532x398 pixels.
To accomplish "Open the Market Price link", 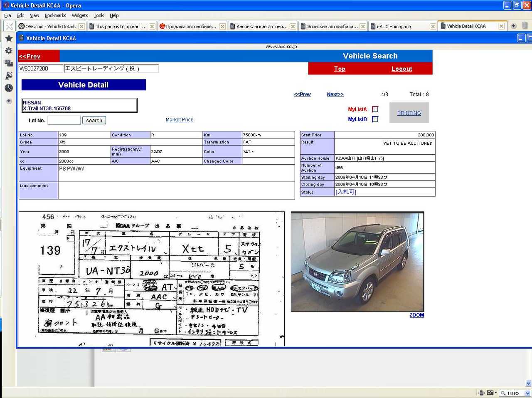I will point(180,120).
